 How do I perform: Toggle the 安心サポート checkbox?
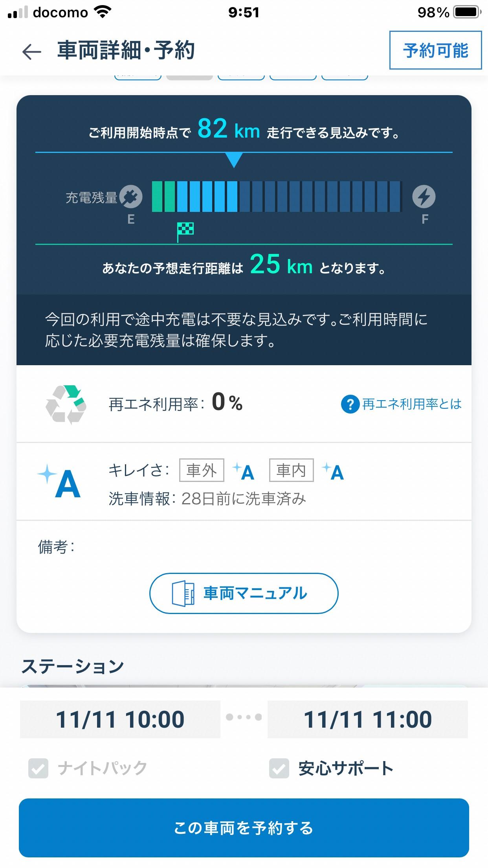(279, 768)
